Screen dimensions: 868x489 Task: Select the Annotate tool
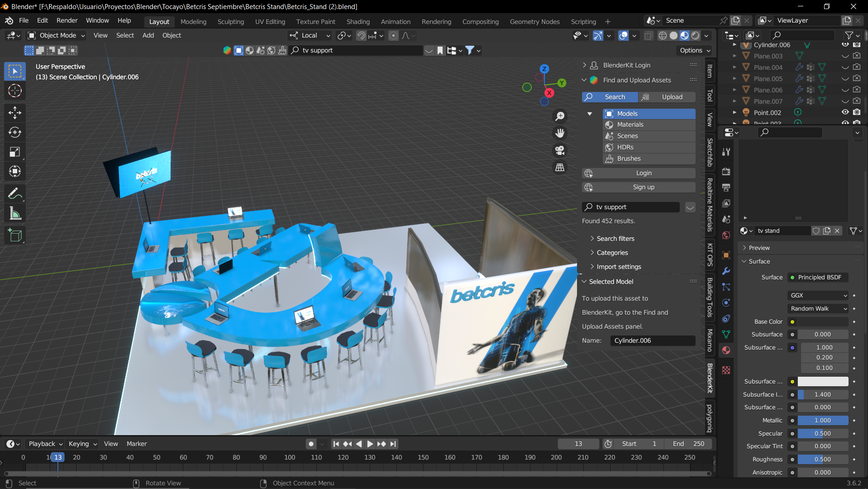point(15,194)
